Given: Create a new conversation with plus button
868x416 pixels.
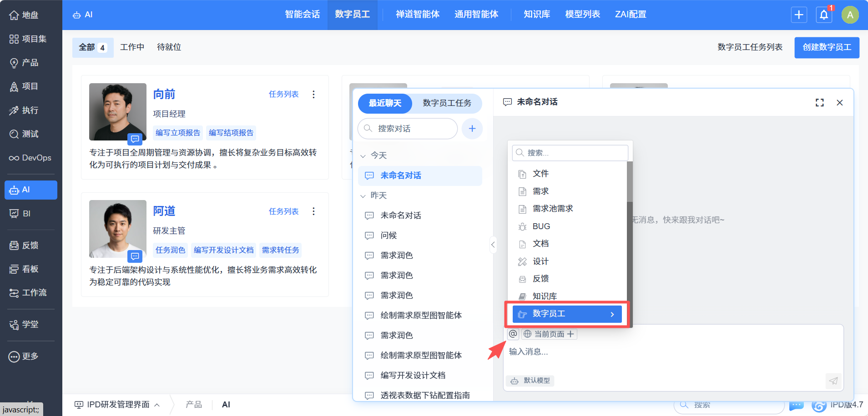Looking at the screenshot, I should (x=472, y=129).
